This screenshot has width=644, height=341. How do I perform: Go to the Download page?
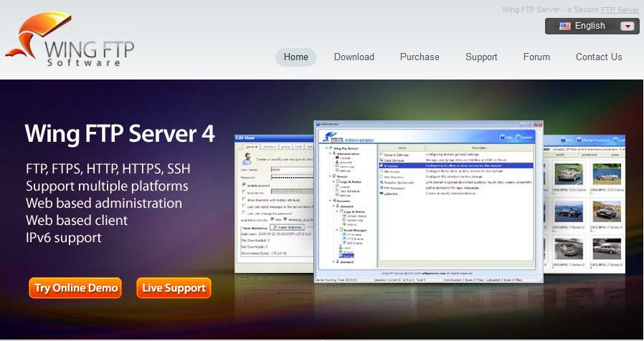click(354, 57)
